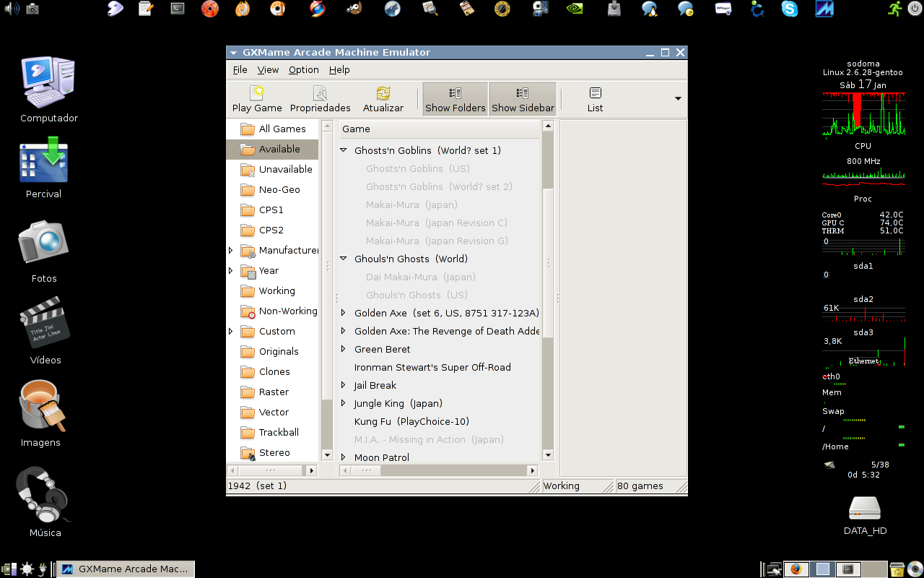924x578 pixels.
Task: Open the View menu
Action: coord(268,69)
